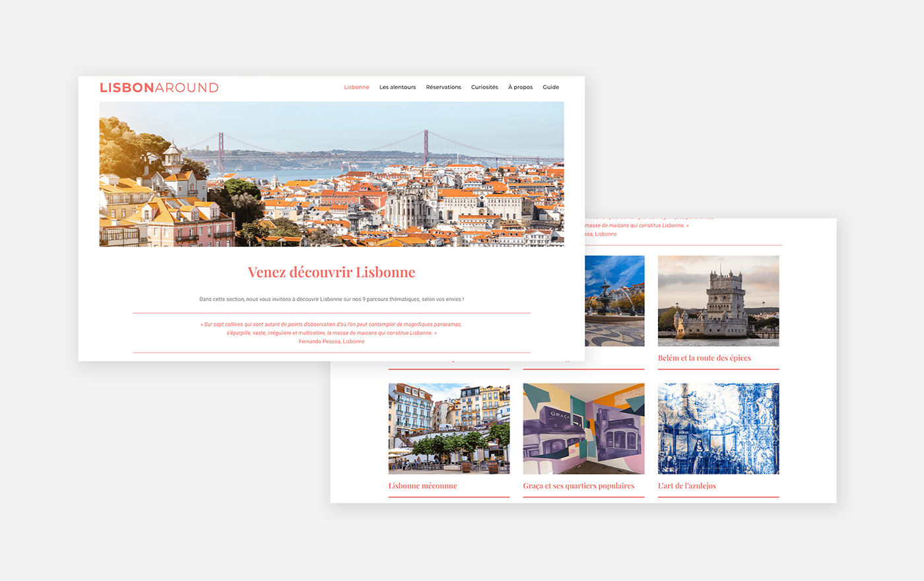This screenshot has width=924, height=581.
Task: Open the colorful plaza buildings photo
Action: pyautogui.click(x=449, y=428)
